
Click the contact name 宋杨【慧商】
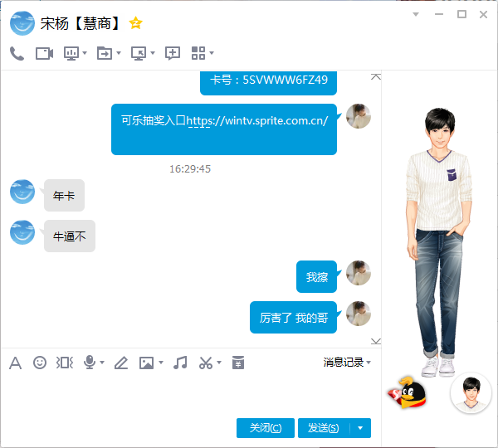click(x=80, y=23)
